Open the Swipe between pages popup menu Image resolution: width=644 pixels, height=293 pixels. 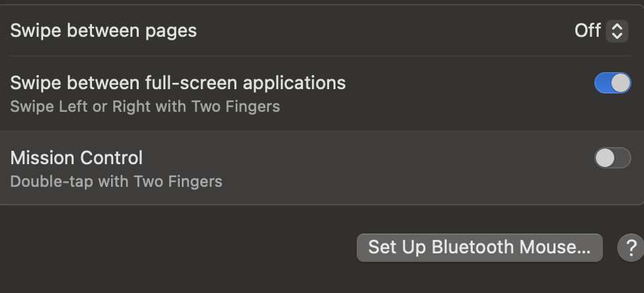[x=601, y=31]
